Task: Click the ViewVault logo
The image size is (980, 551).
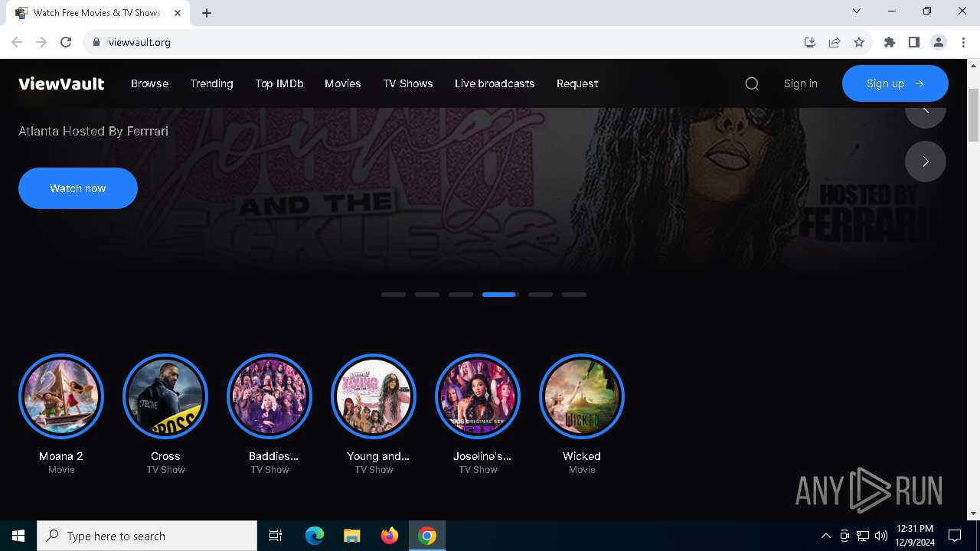Action: tap(61, 83)
